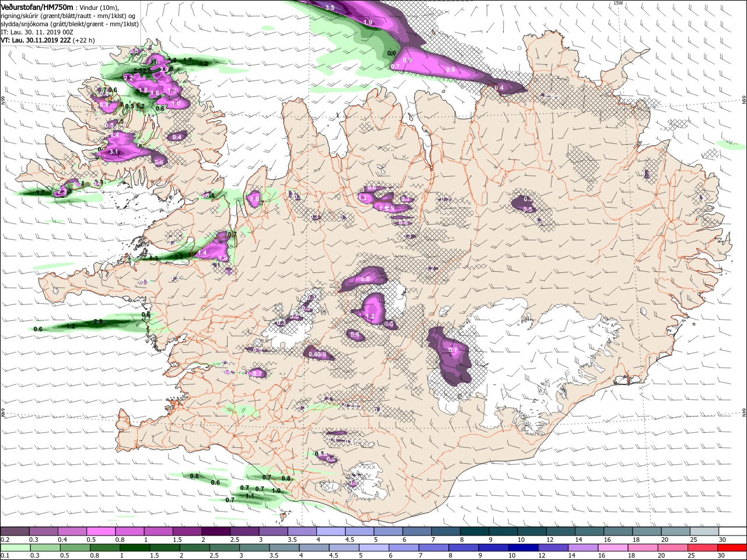Click the 3.5 label in the rain legend row

274,556
